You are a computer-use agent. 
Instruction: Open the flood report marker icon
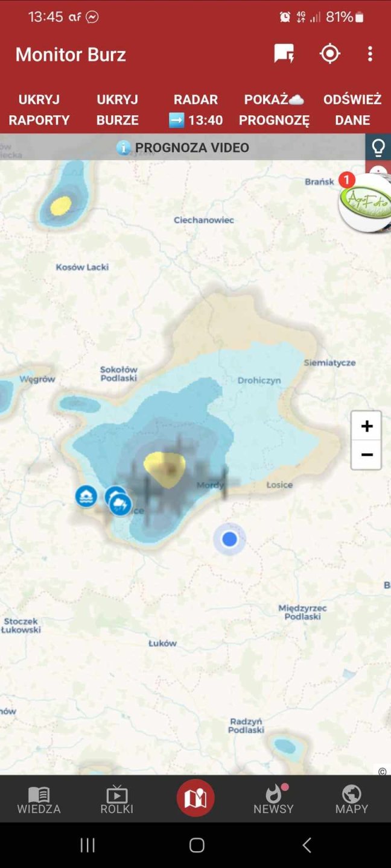pos(86,496)
